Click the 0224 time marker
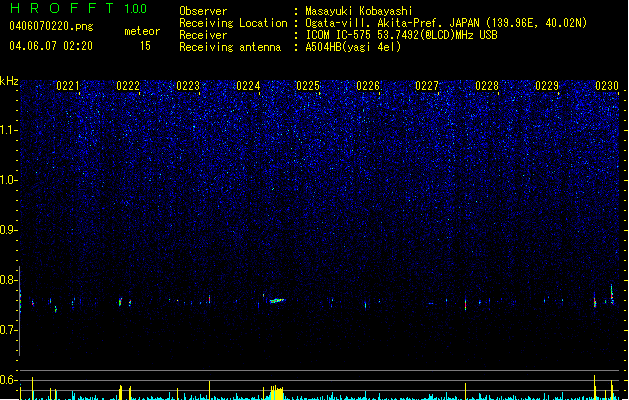The width and height of the screenshot is (629, 400). pyautogui.click(x=248, y=86)
